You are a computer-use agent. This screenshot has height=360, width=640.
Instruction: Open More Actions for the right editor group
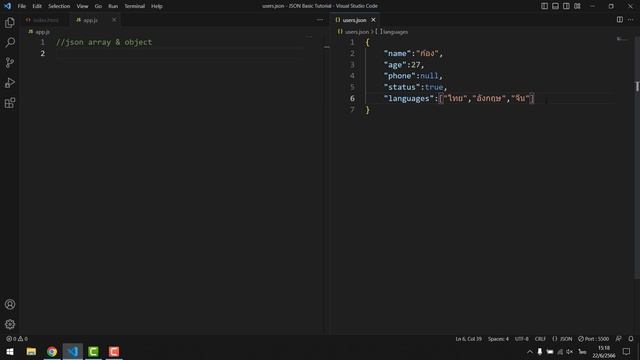pos(631,20)
